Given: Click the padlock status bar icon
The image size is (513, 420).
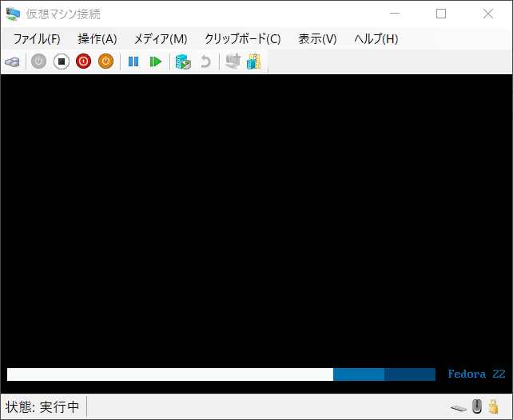Looking at the screenshot, I should point(493,406).
